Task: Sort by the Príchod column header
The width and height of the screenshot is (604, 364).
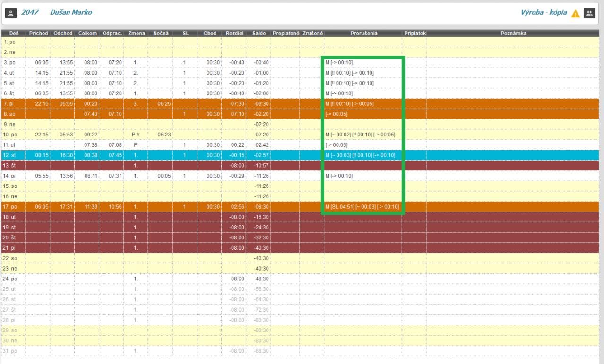Action: click(39, 33)
